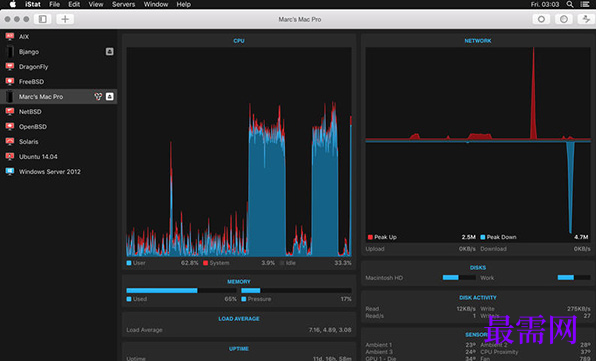The width and height of the screenshot is (596, 361).
Task: Click the Windows Server 2012 blue monitor icon
Action: click(10, 171)
